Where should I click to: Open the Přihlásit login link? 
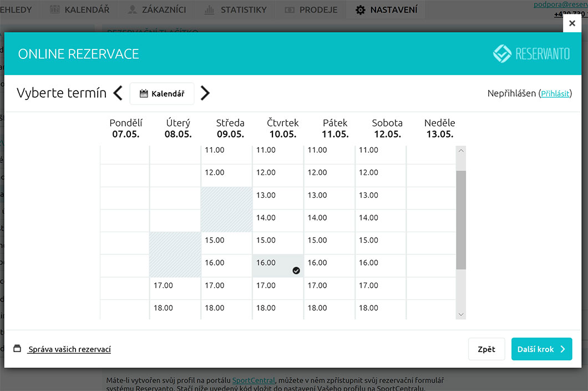555,94
